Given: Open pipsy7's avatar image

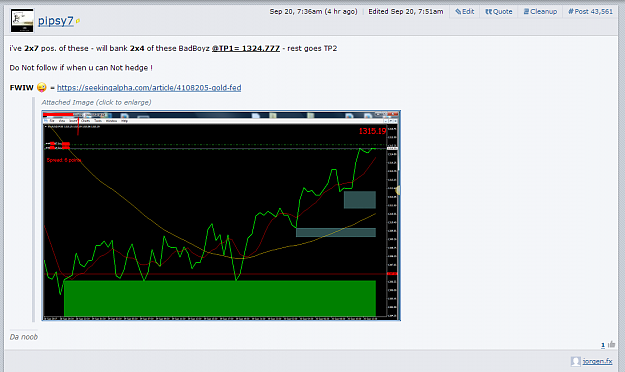Looking at the screenshot, I should (x=22, y=21).
